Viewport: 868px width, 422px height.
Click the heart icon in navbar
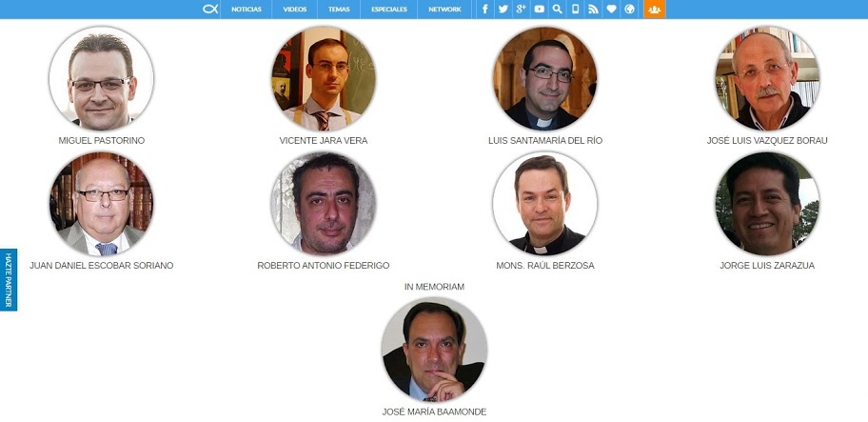(611, 9)
